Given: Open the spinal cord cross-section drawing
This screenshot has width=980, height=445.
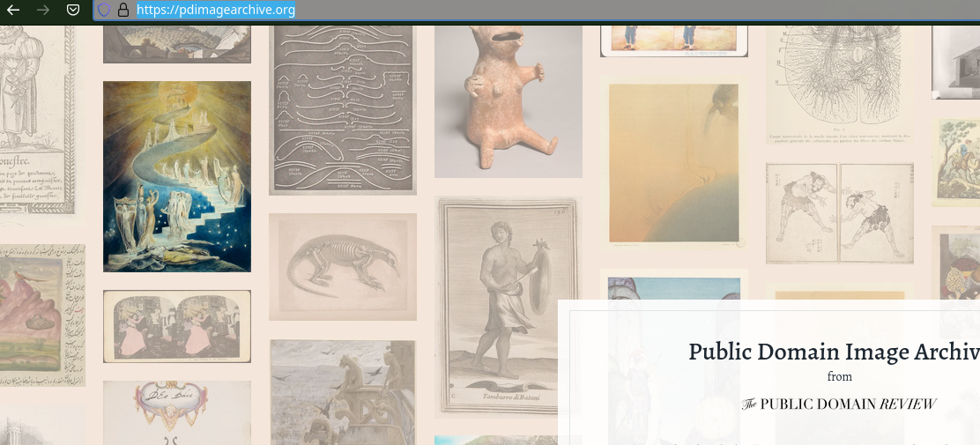Looking at the screenshot, I should tap(839, 85).
